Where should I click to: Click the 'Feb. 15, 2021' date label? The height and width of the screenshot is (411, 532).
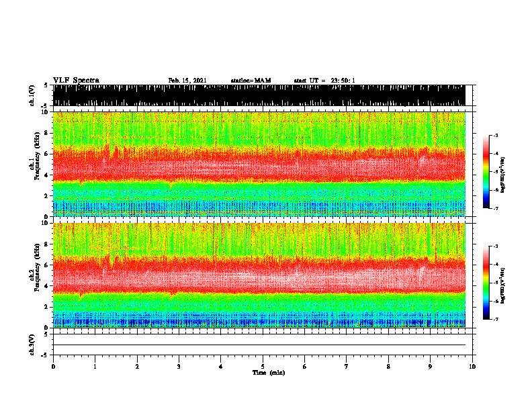click(187, 81)
